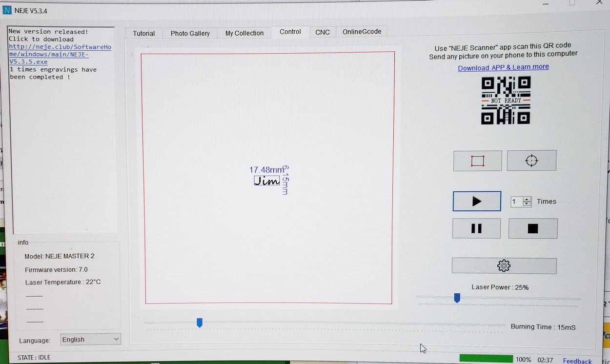This screenshot has width=610, height=364.
Task: Click the crosshair positioning icon
Action: (x=531, y=161)
